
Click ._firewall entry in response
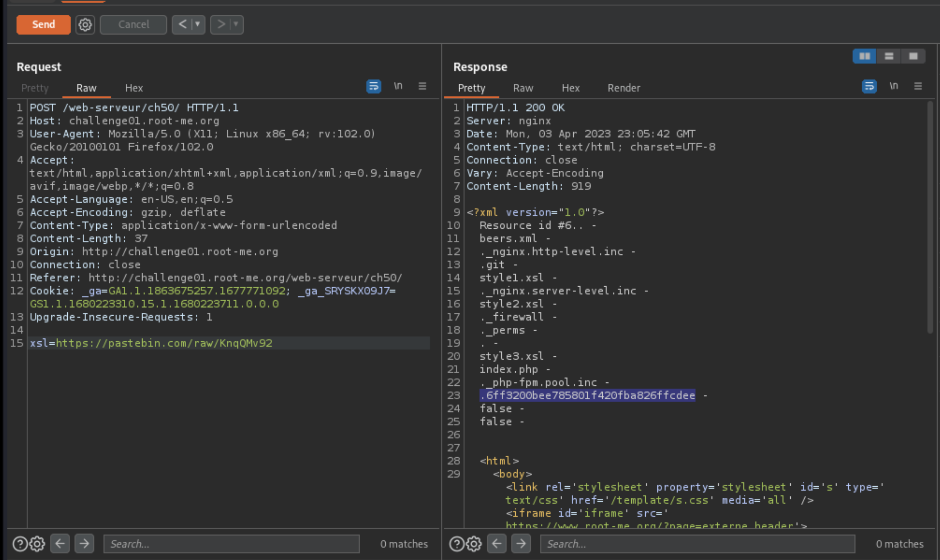[x=512, y=317]
